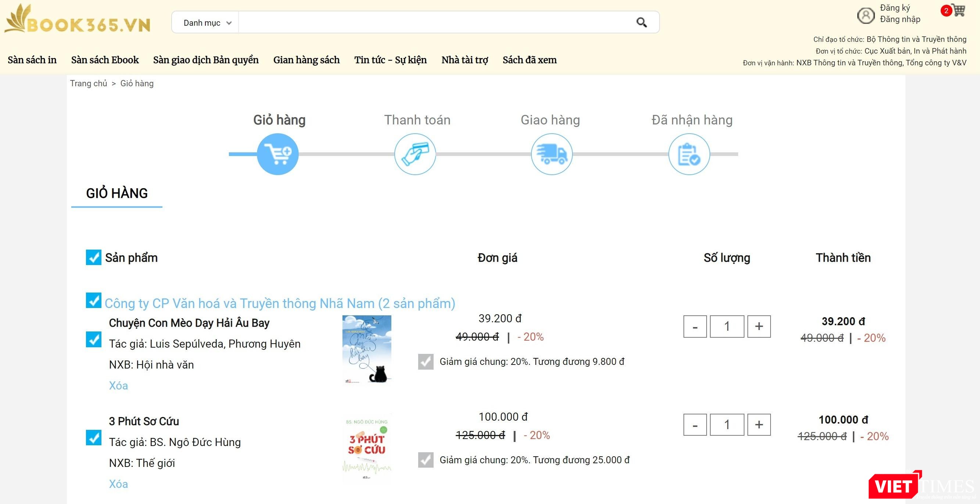Uncheck the 3 Phút Sơ Cứu item checkbox
This screenshot has height=504, width=980.
pyautogui.click(x=94, y=438)
